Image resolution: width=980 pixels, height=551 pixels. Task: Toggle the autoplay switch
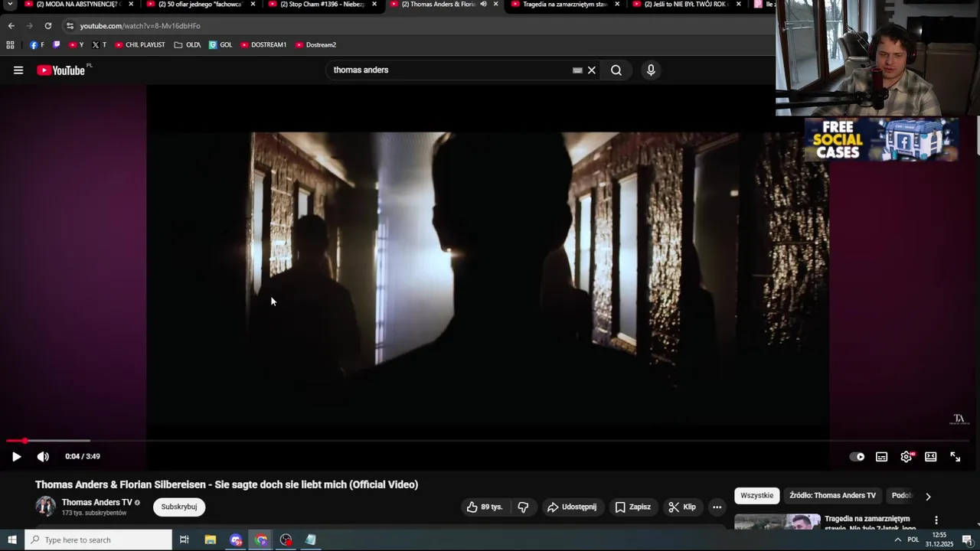click(x=857, y=457)
